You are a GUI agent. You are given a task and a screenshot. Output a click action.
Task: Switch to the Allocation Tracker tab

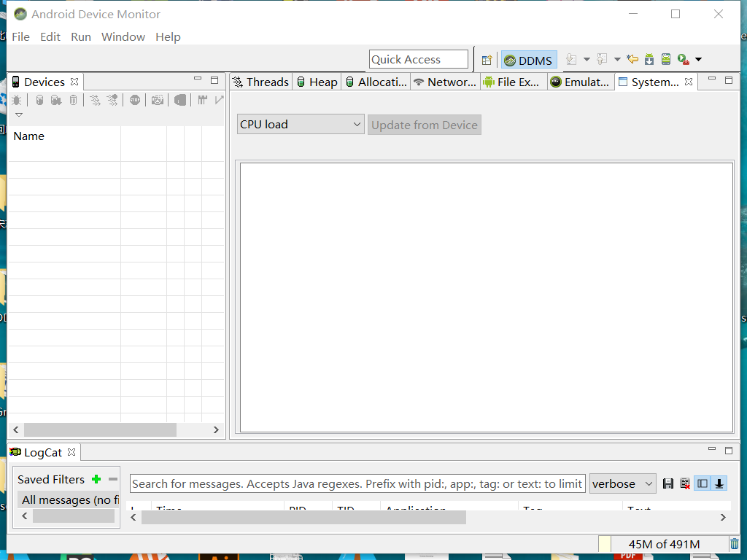pyautogui.click(x=376, y=82)
